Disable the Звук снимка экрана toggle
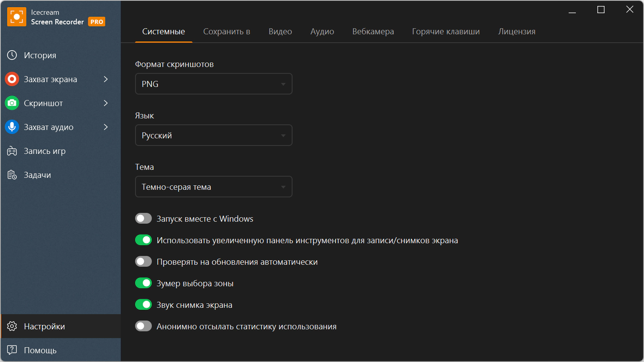Image resolution: width=644 pixels, height=362 pixels. point(143,305)
